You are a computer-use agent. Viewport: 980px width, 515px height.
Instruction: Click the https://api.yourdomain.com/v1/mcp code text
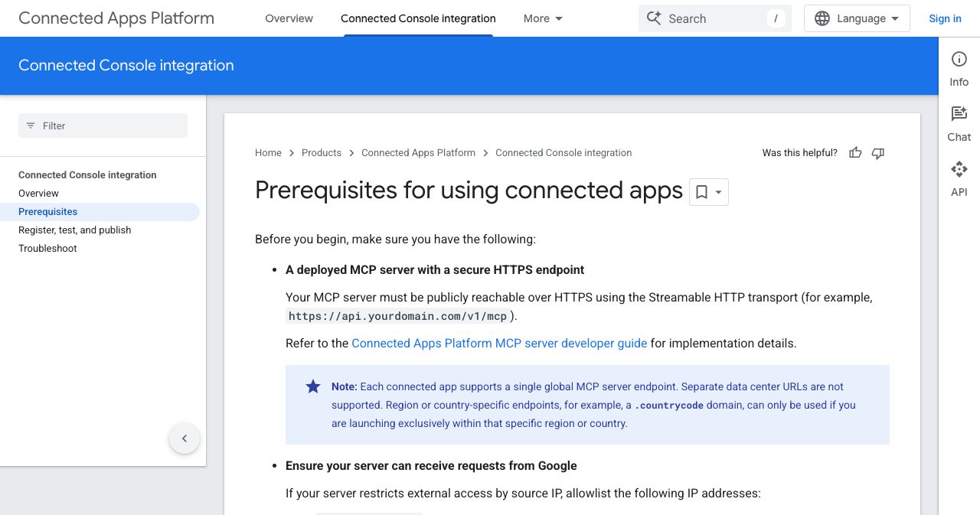(x=397, y=316)
